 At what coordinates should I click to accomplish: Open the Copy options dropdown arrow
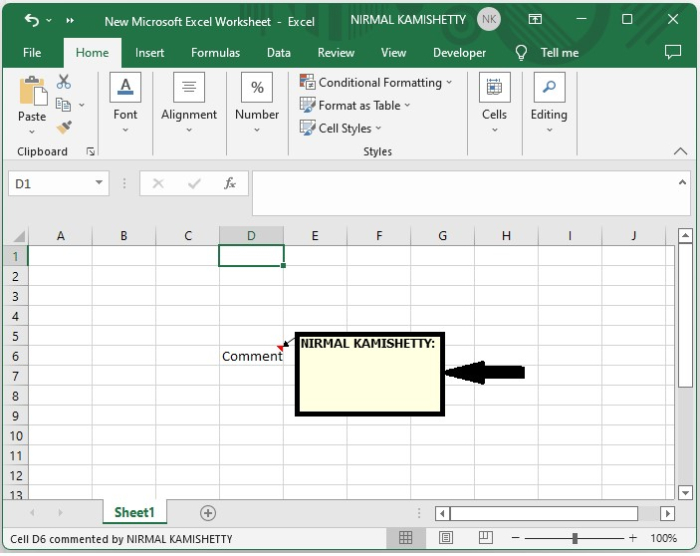(82, 105)
